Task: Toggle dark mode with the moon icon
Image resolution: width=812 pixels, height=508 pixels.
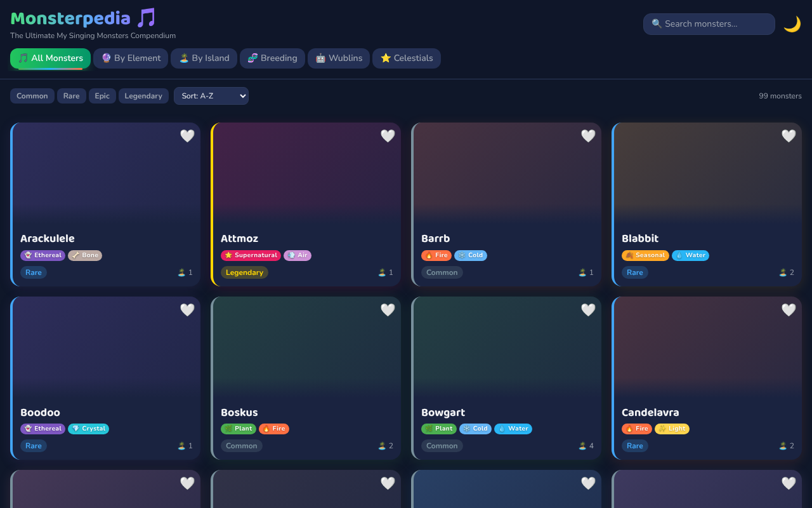Action: pyautogui.click(x=792, y=24)
